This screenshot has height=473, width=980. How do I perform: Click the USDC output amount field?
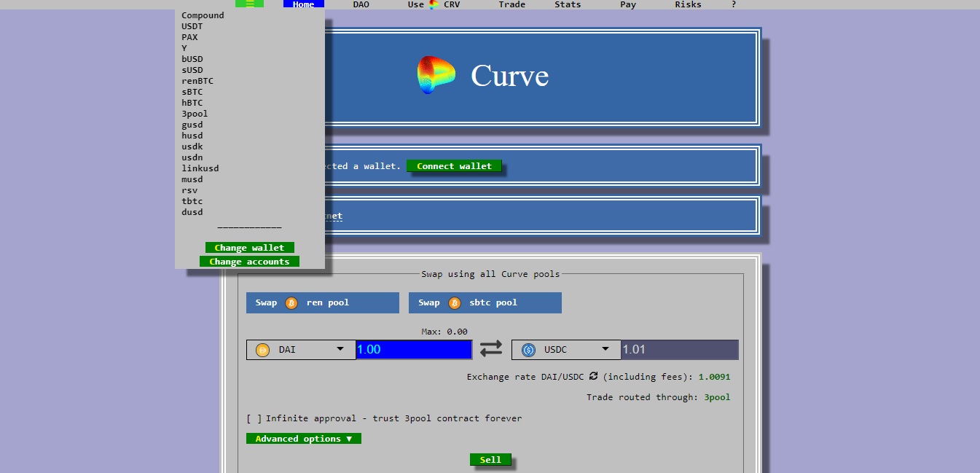tap(680, 350)
